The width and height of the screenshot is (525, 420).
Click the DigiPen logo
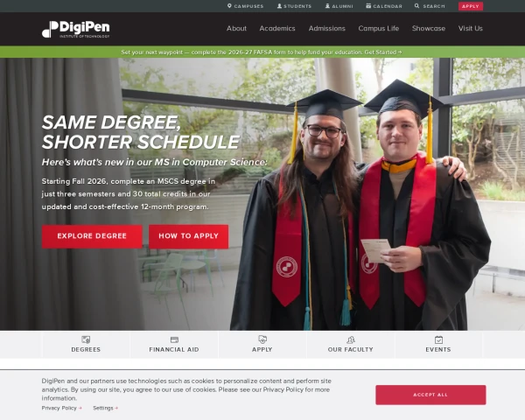[75, 29]
